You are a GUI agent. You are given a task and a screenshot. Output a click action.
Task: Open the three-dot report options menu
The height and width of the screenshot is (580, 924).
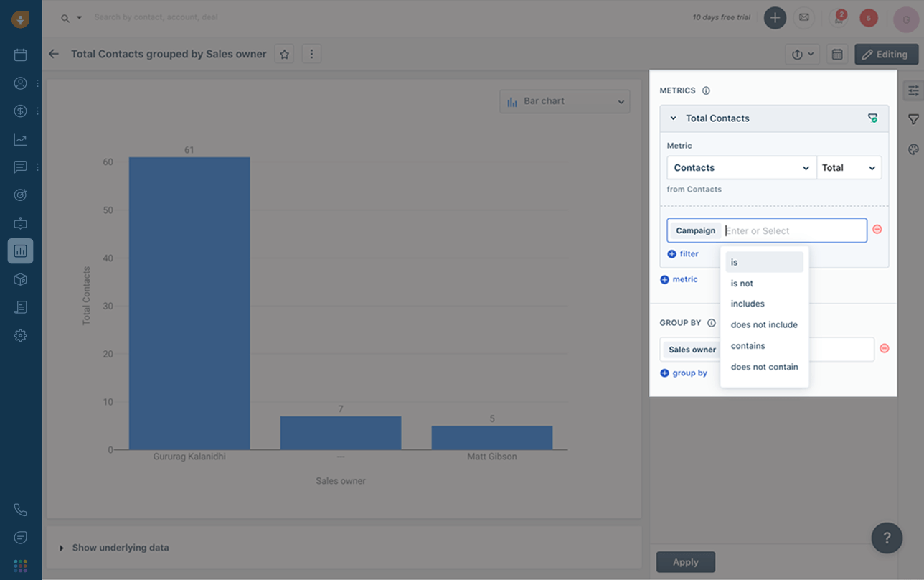(311, 54)
